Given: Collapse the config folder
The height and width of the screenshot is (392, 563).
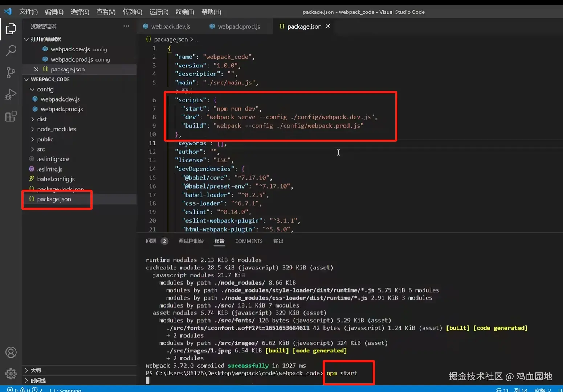Looking at the screenshot, I should point(79,89).
